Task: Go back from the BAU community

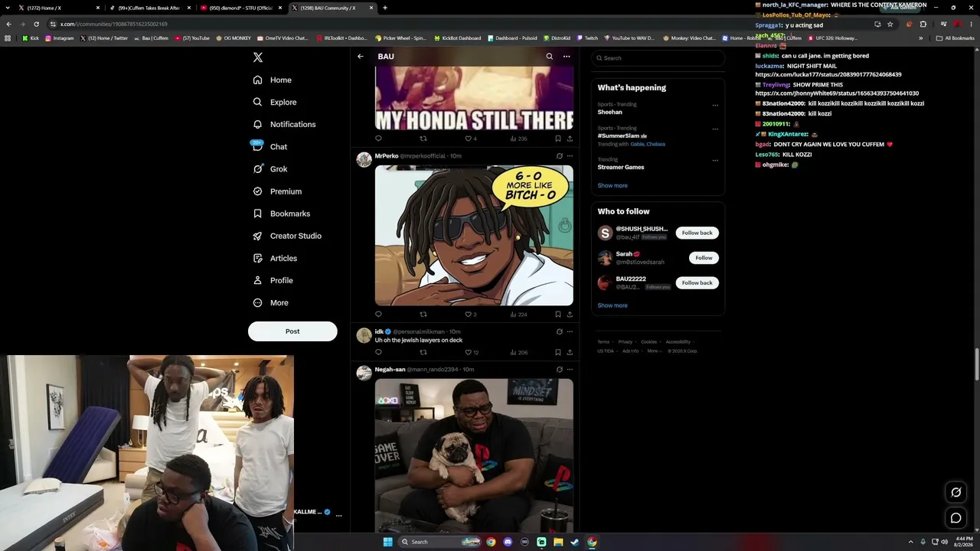Action: point(361,57)
